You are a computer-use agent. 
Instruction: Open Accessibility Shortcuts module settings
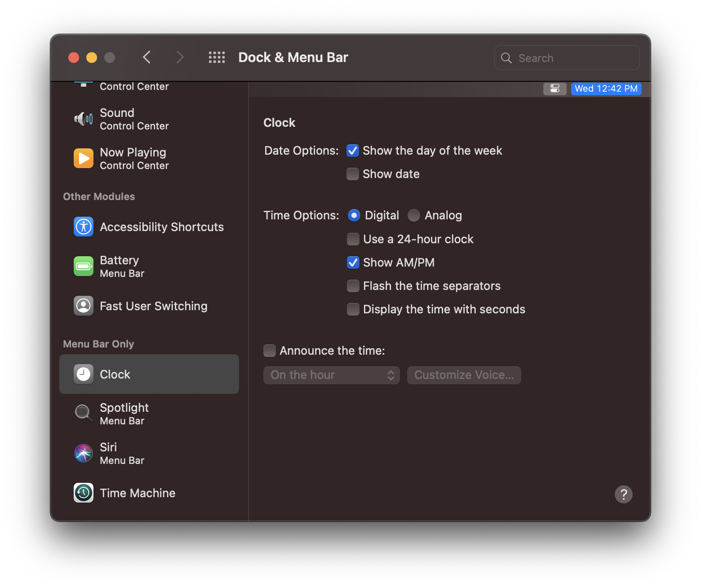point(149,227)
